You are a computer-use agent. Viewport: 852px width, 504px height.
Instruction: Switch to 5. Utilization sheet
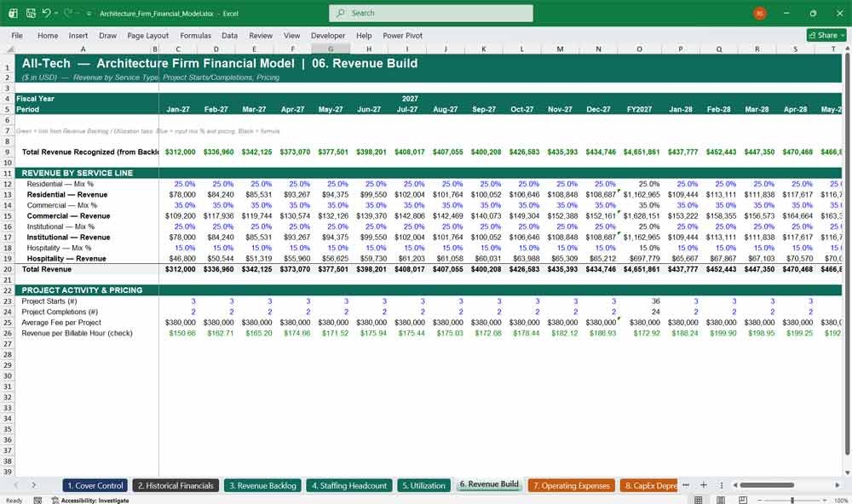pyautogui.click(x=423, y=485)
